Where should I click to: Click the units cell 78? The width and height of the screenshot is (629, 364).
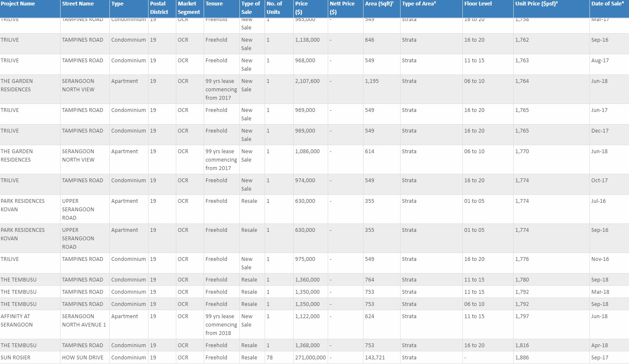click(x=269, y=358)
